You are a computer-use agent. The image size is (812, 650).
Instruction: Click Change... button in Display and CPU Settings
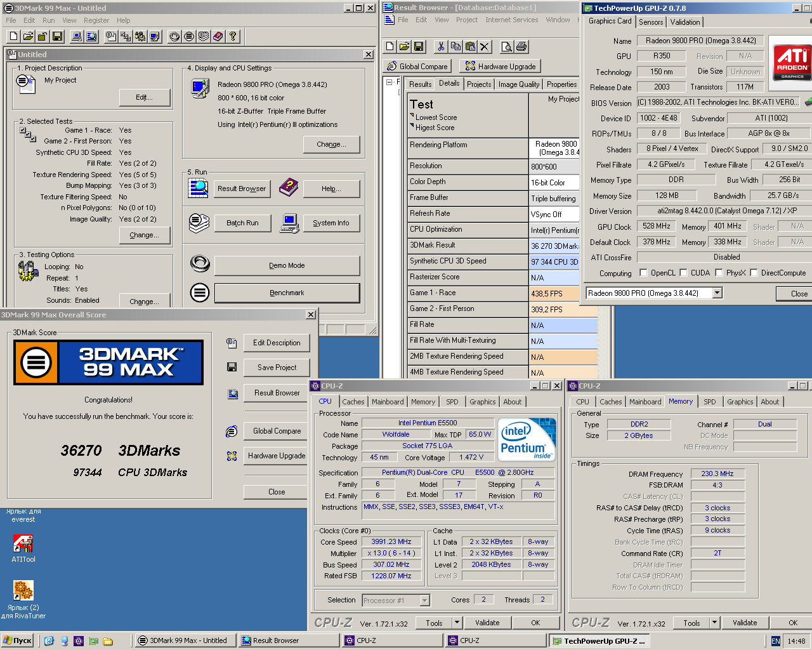331,144
